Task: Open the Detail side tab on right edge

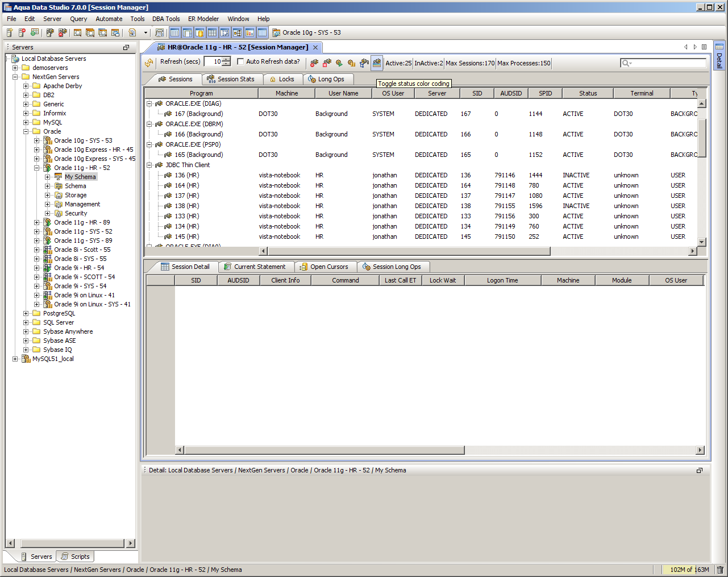Action: (x=719, y=56)
